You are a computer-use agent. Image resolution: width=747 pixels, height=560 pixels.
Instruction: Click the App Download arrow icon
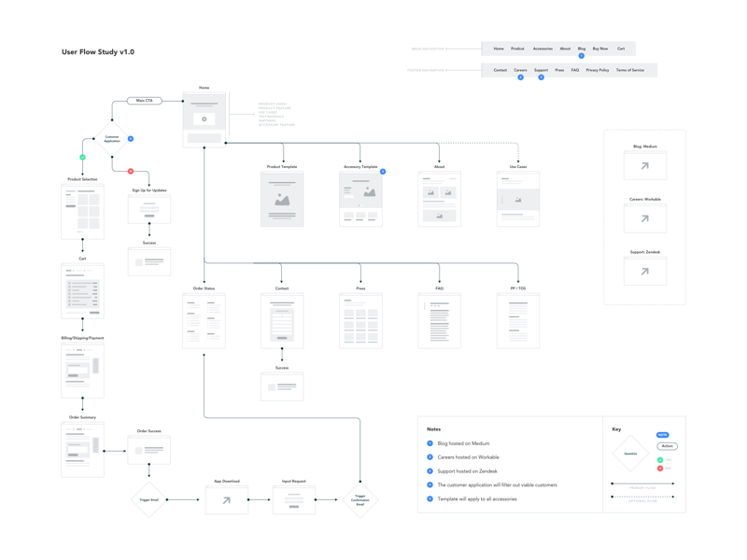[x=226, y=500]
